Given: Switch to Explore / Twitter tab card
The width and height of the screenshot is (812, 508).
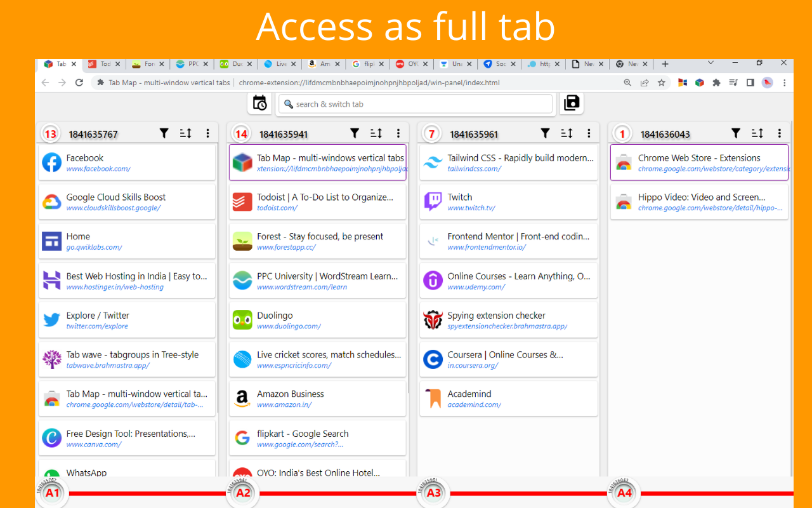Looking at the screenshot, I should pyautogui.click(x=128, y=320).
